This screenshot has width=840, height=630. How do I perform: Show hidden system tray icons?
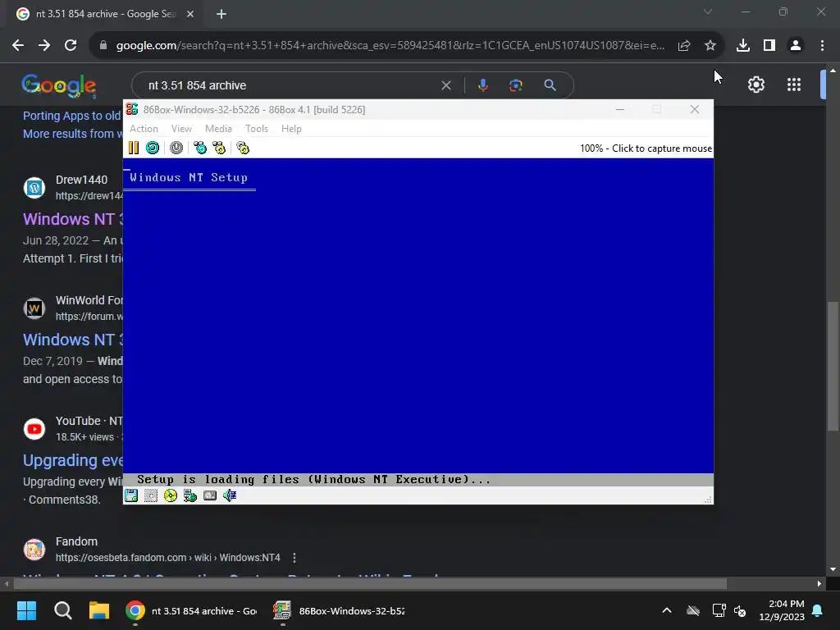point(667,610)
